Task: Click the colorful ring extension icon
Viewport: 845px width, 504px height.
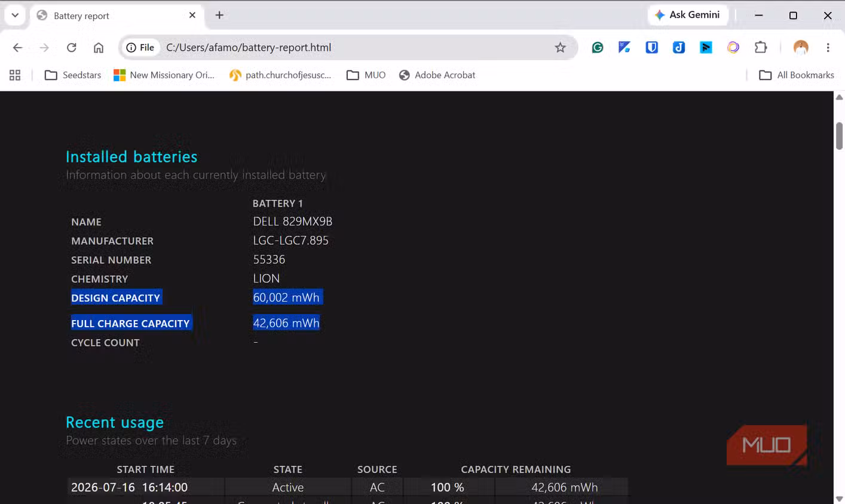Action: click(x=733, y=48)
